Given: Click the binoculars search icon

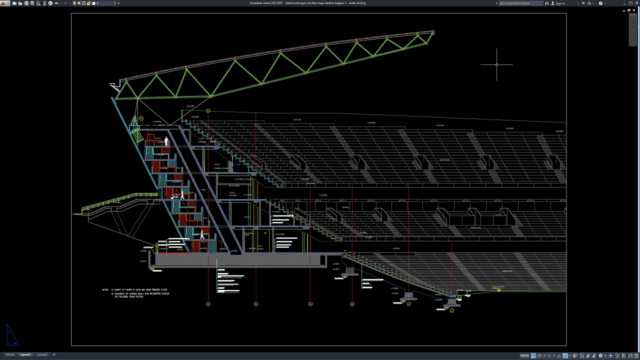Looking at the screenshot, I should click(x=547, y=3).
